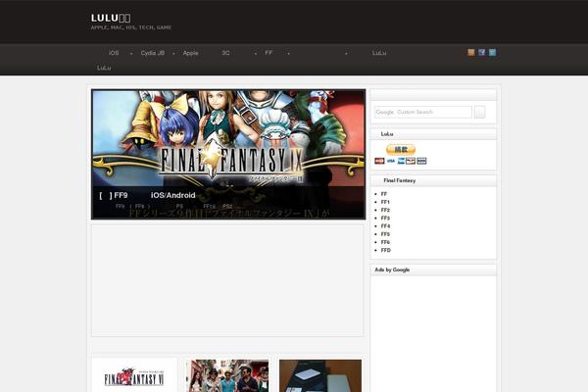Open the Cydia JB navigation menu item
588x392 pixels.
point(152,53)
